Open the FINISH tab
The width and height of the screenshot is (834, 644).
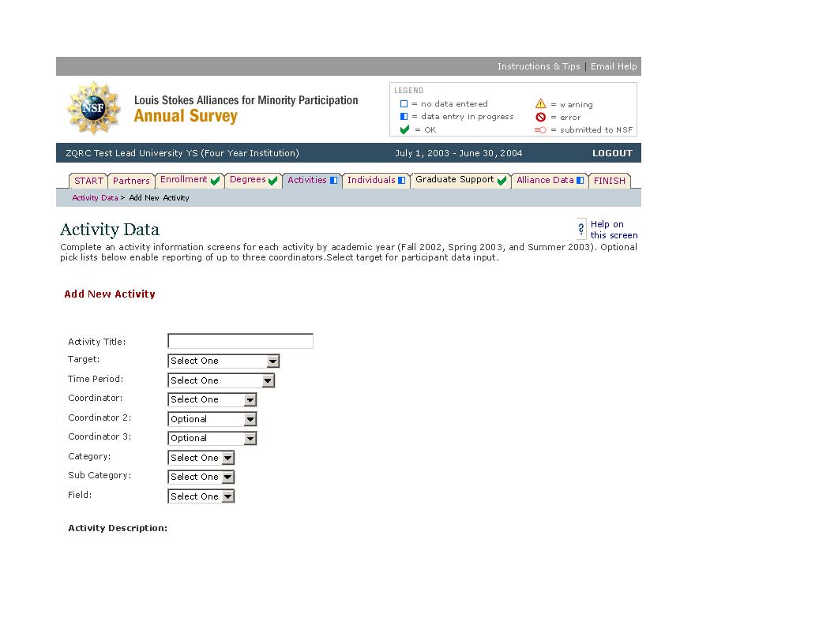pyautogui.click(x=609, y=181)
